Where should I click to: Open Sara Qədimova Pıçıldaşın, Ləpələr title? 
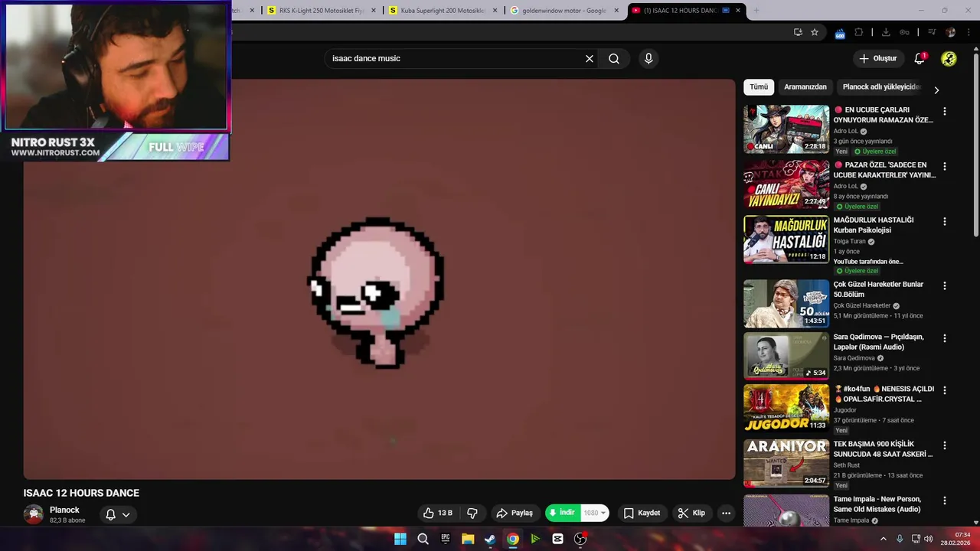879,341
